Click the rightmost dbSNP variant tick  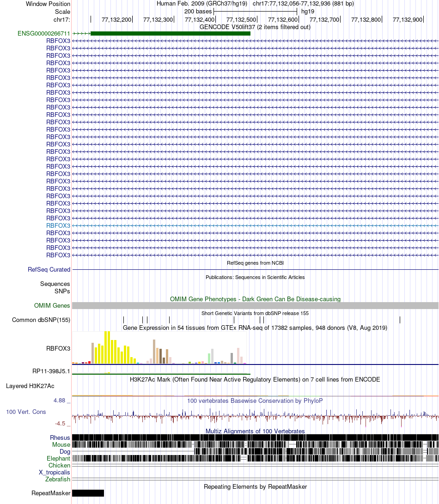[x=400, y=320]
